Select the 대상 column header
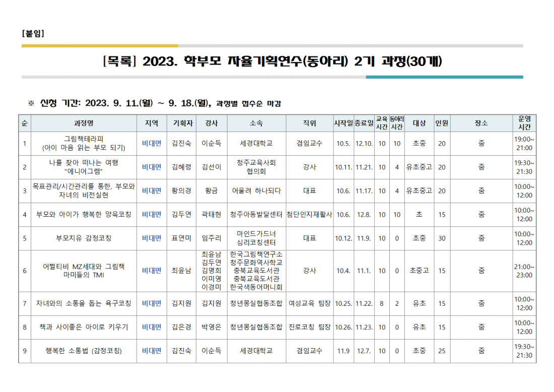Viewport: 554px width, 392px height. 419,123
